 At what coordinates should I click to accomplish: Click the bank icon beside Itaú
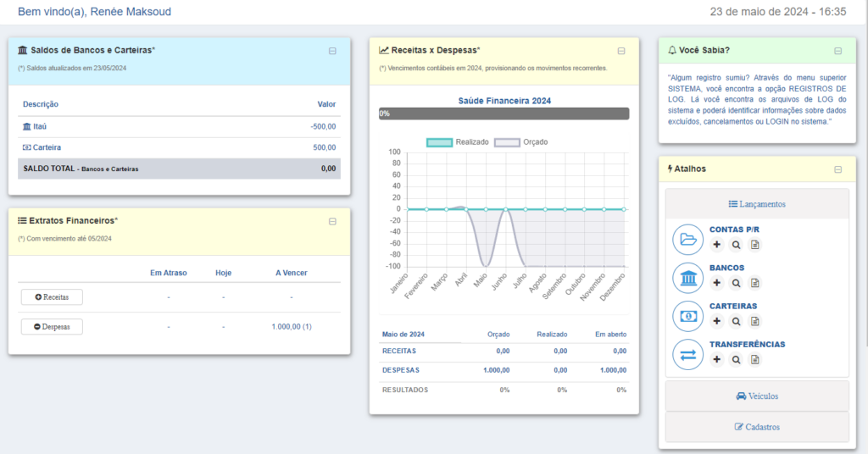(26, 127)
